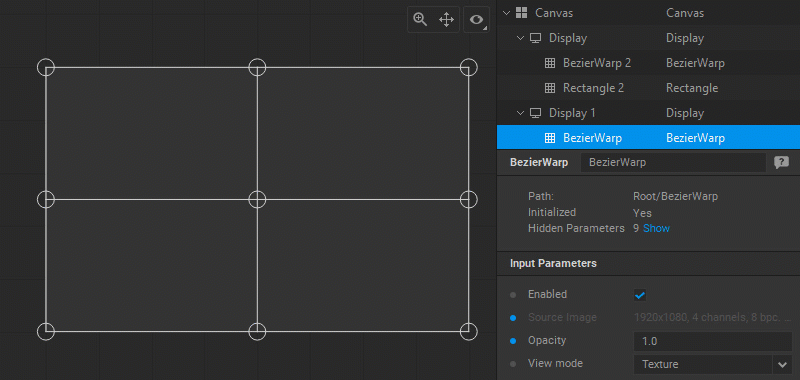Select the middle-right warp control point
The width and height of the screenshot is (800, 380).
[468, 199]
